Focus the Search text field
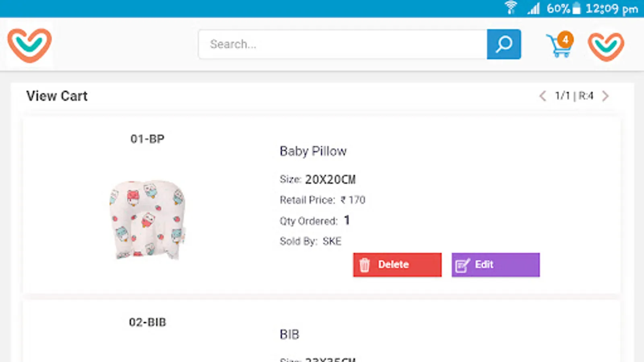The image size is (644, 362). coord(342,44)
